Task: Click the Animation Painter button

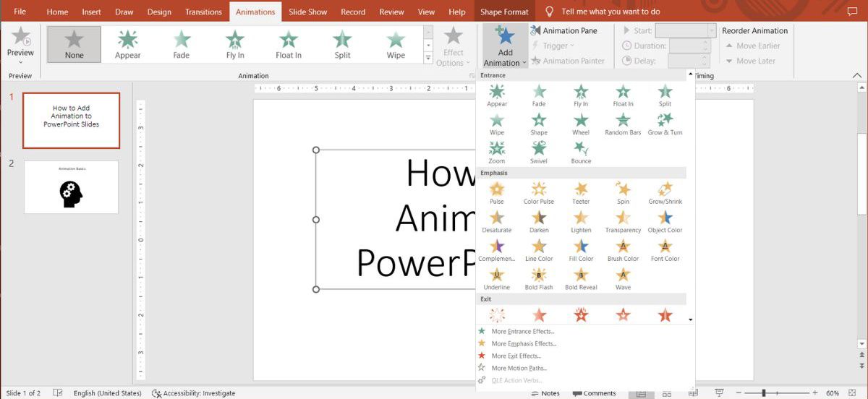Action: coord(568,61)
